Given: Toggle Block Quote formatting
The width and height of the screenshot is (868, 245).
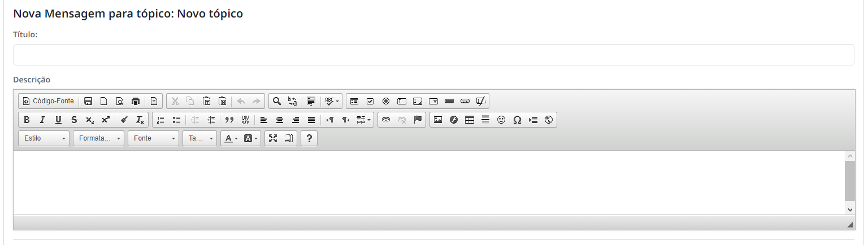Looking at the screenshot, I should point(229,120).
